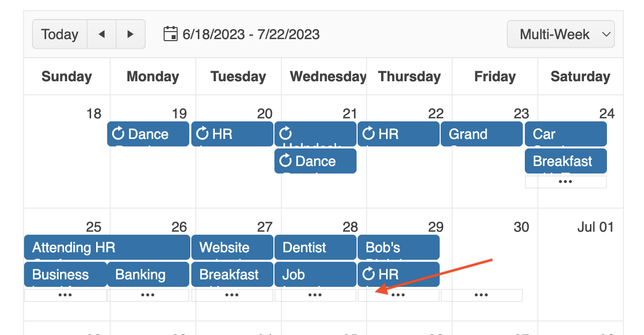Click the recurrence icon on HR event June 20
Viewport: 644px width, 335px height.
click(x=203, y=134)
